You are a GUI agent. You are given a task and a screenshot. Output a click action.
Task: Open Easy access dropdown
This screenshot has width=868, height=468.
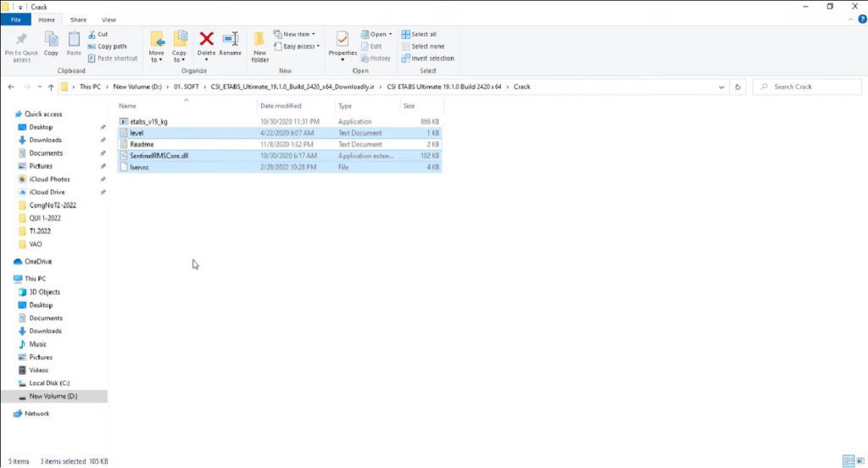point(296,47)
